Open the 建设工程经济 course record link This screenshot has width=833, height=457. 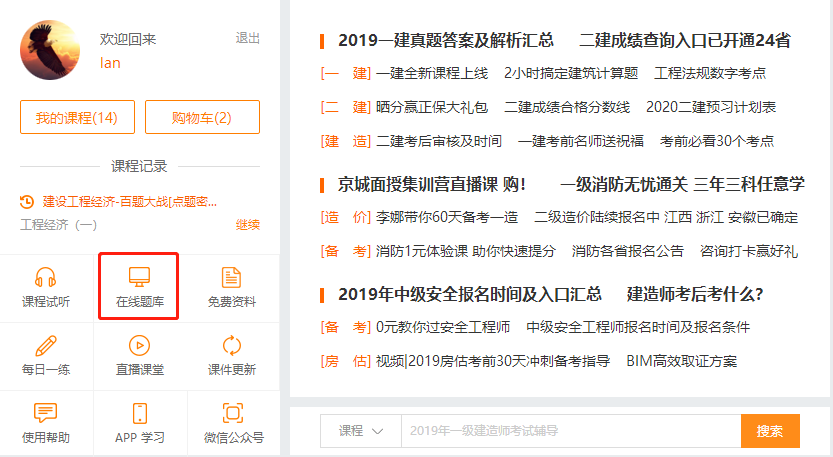[x=128, y=202]
